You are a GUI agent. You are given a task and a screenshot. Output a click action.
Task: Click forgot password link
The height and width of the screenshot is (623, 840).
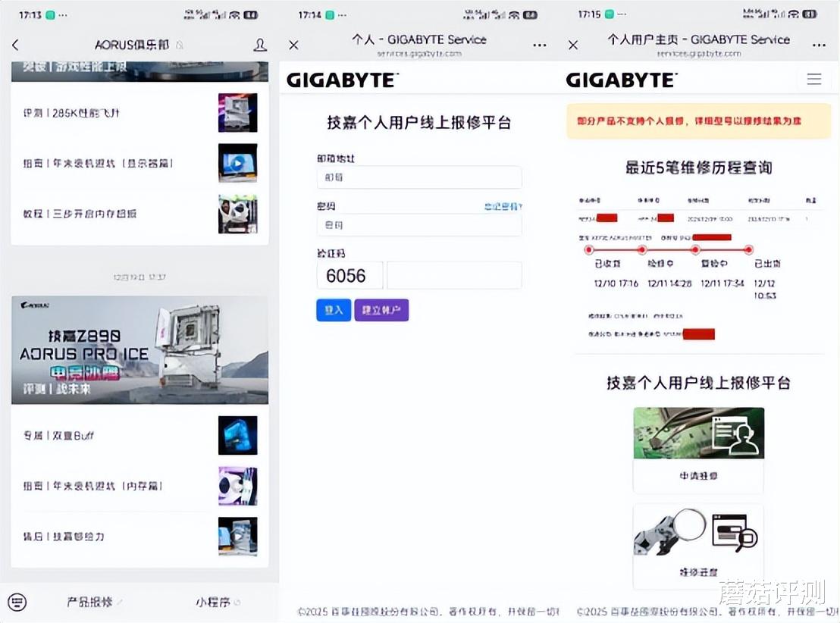(503, 206)
